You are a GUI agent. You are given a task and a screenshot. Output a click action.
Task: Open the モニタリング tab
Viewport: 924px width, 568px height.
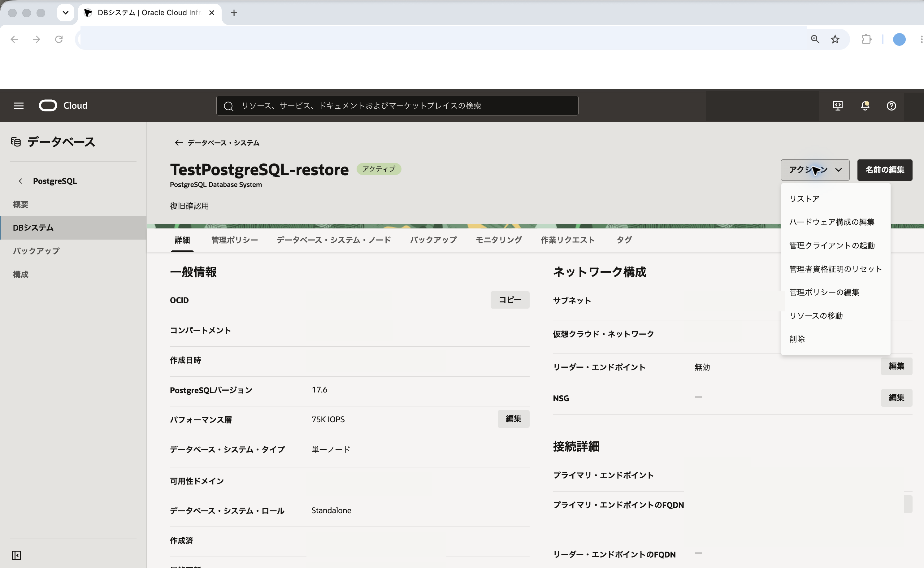[x=498, y=240]
